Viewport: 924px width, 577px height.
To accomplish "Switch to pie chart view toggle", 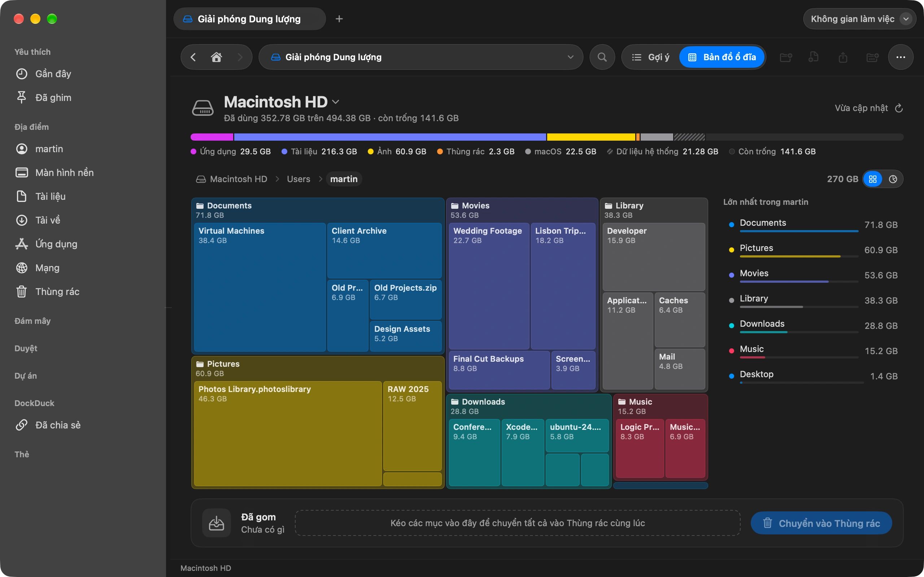I will click(x=893, y=179).
